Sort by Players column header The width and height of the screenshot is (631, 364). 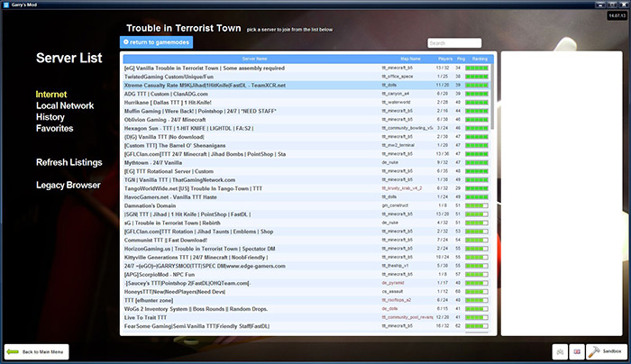coord(445,59)
